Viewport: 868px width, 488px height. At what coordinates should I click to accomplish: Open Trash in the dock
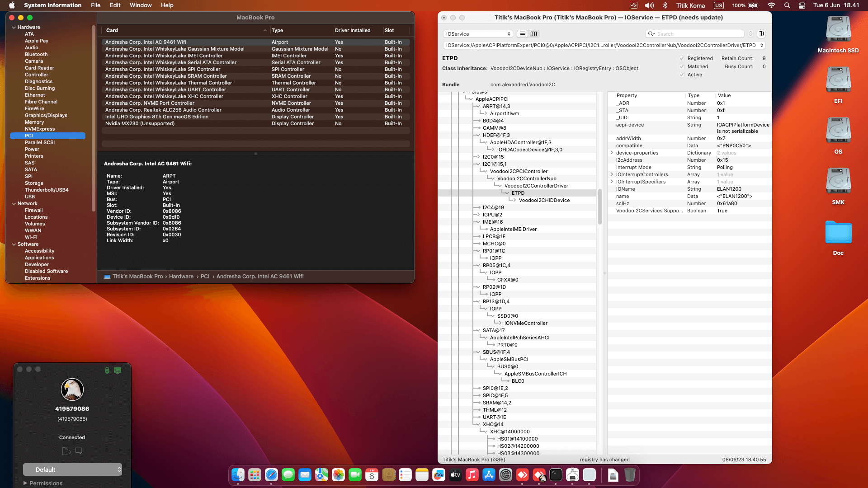click(x=630, y=475)
